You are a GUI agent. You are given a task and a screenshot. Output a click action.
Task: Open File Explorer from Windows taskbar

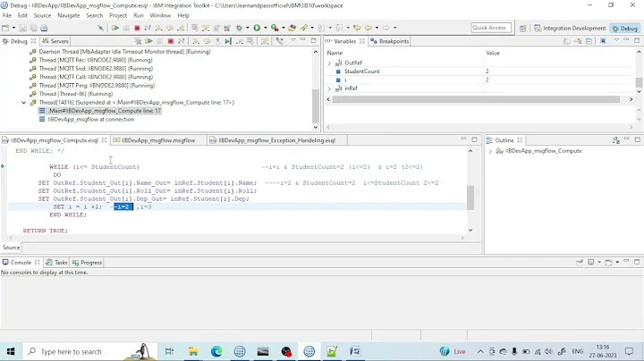coord(193,351)
